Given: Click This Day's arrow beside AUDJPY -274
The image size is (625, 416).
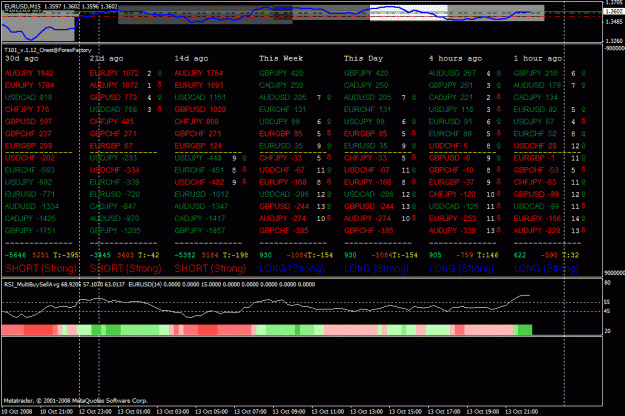Looking at the screenshot, I should coord(414,218).
